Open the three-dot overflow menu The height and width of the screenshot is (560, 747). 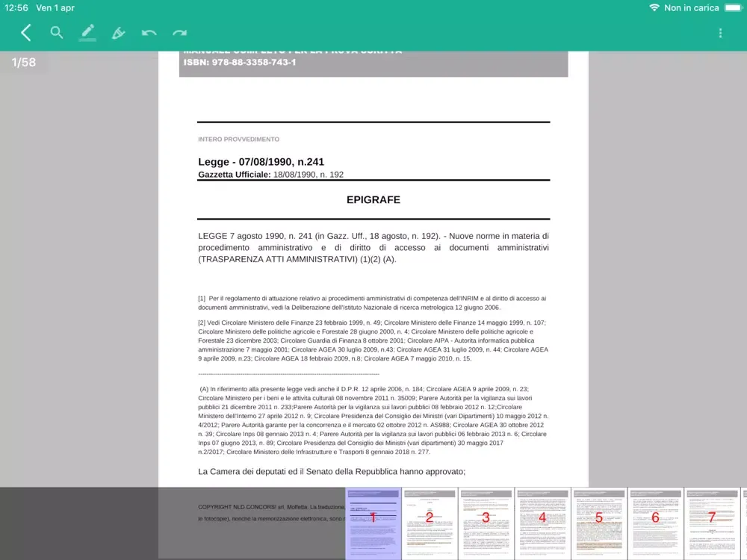pyautogui.click(x=719, y=33)
